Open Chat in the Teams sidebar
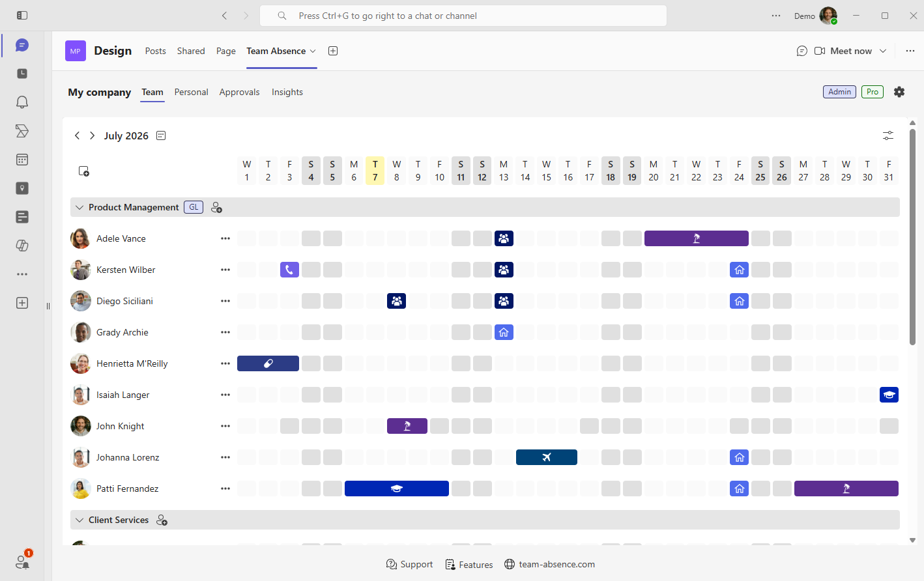The image size is (924, 581). click(22, 45)
